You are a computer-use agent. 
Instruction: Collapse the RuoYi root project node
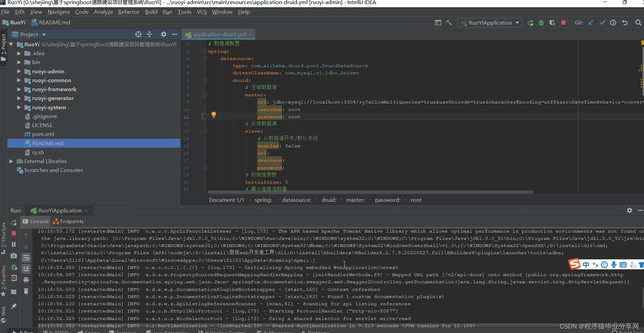click(11, 44)
